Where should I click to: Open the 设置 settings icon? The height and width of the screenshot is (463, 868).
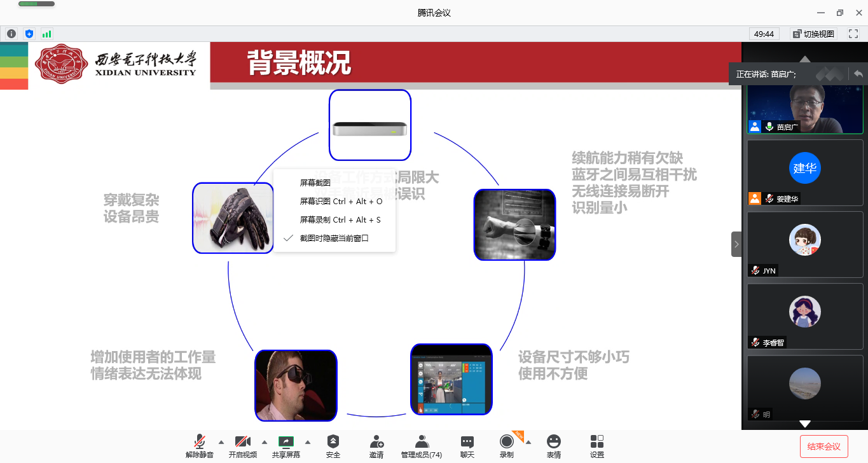(596, 445)
